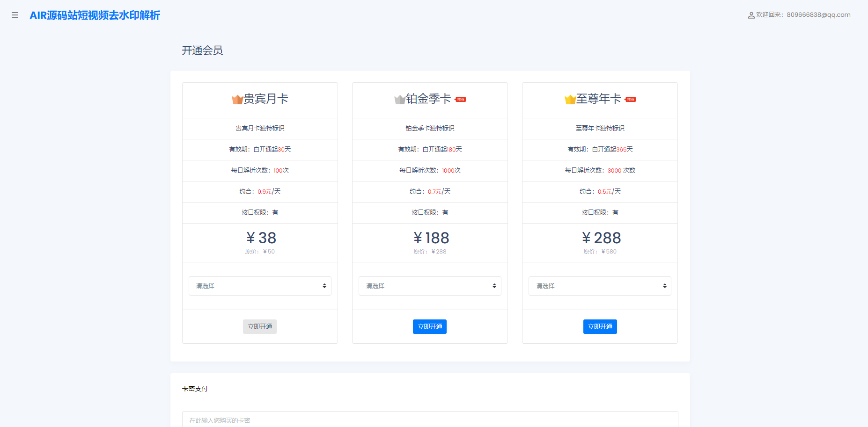Click the red 推荐 badge on 至尊年卡
The width and height of the screenshot is (868, 427).
(631, 99)
